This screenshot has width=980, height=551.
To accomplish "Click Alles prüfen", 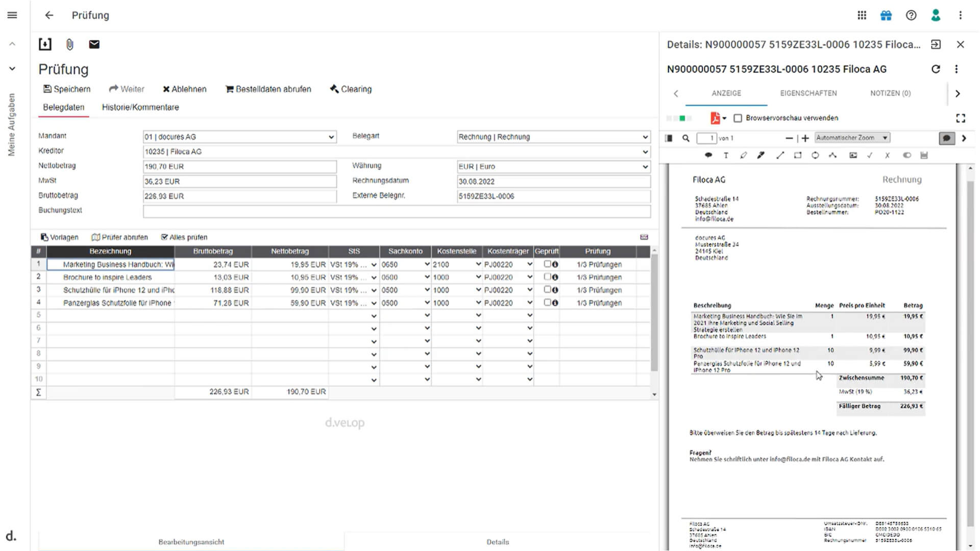I will pyautogui.click(x=184, y=237).
